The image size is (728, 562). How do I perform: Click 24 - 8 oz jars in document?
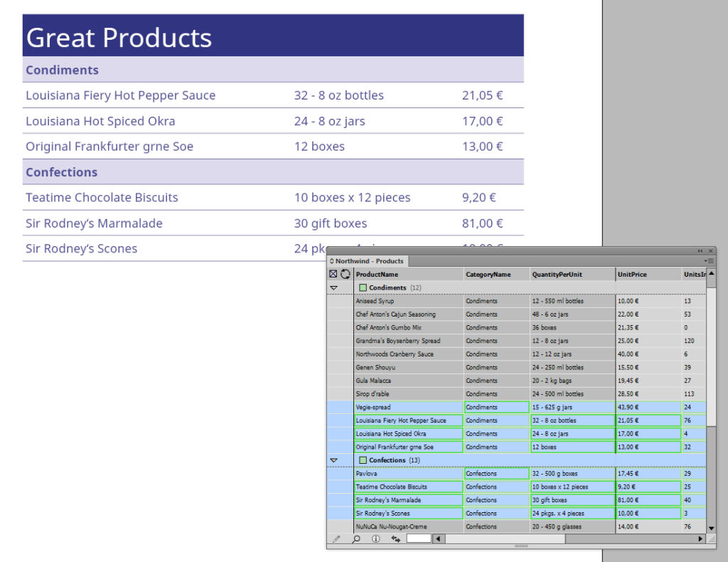coord(330,121)
